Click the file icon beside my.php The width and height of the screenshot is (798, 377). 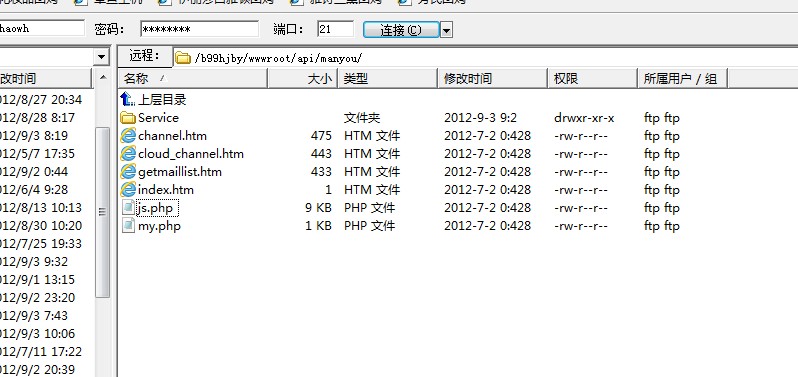129,226
